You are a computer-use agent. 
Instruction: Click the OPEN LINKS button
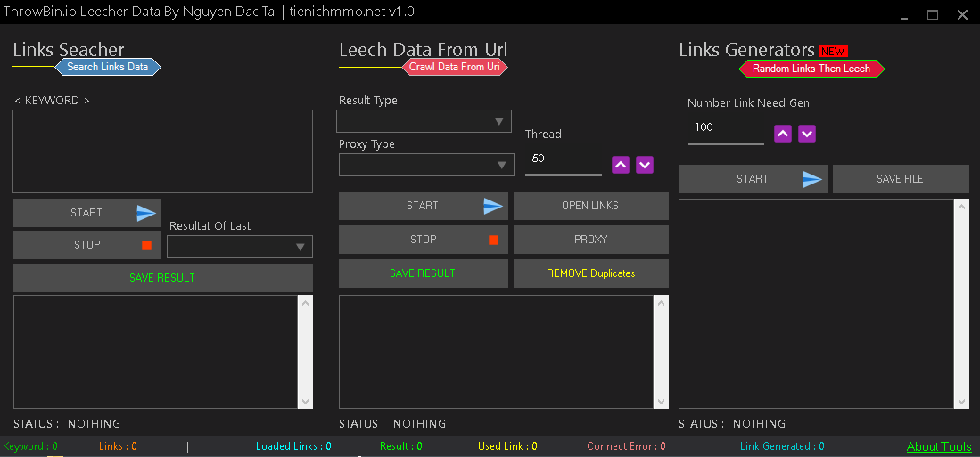(590, 206)
